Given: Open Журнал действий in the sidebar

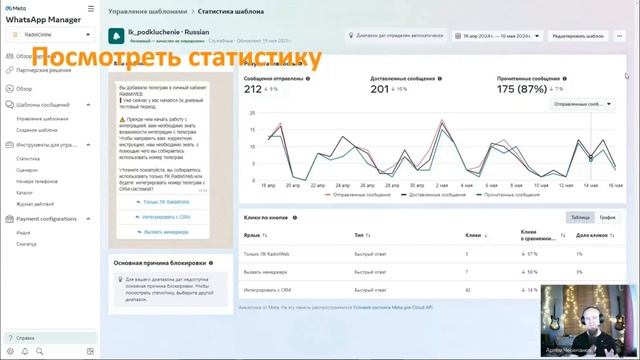Looking at the screenshot, I should pos(35,204).
